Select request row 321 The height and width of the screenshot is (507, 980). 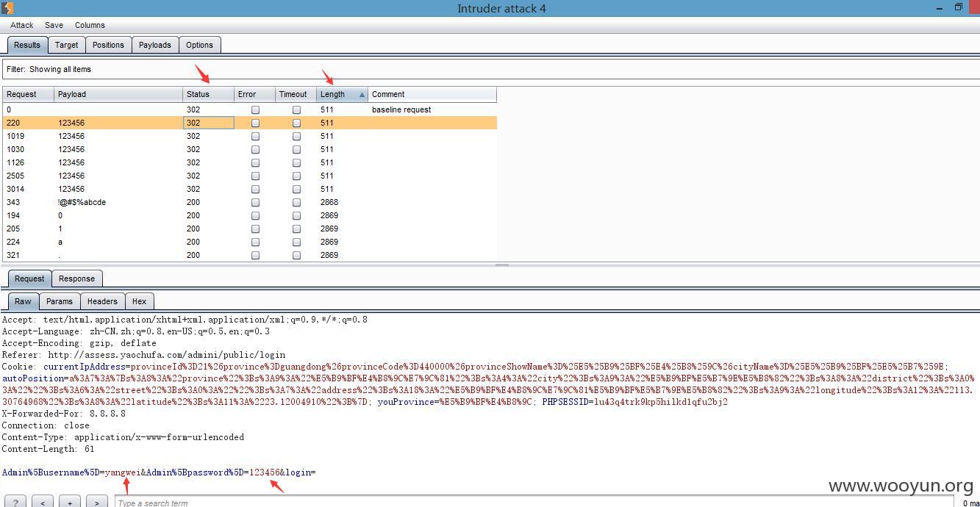[x=249, y=255]
